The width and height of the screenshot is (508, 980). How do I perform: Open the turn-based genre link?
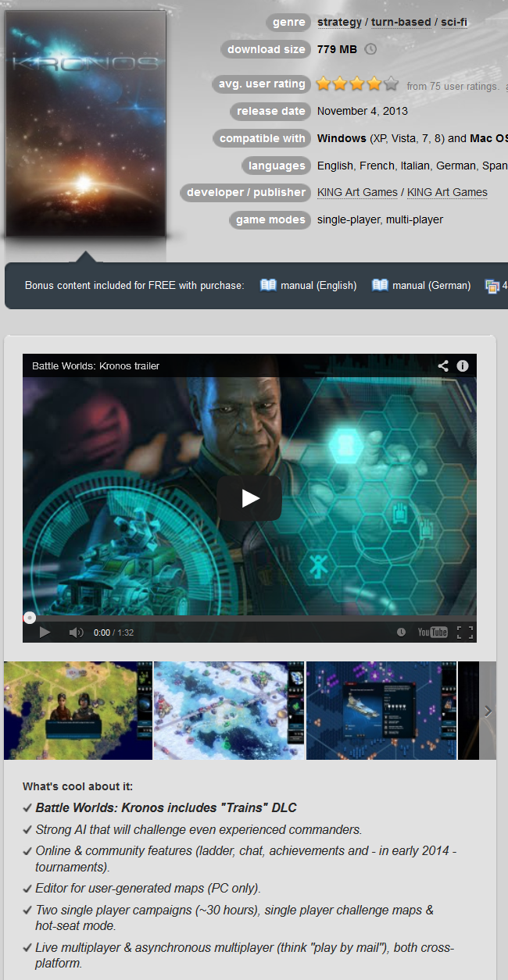coord(401,23)
